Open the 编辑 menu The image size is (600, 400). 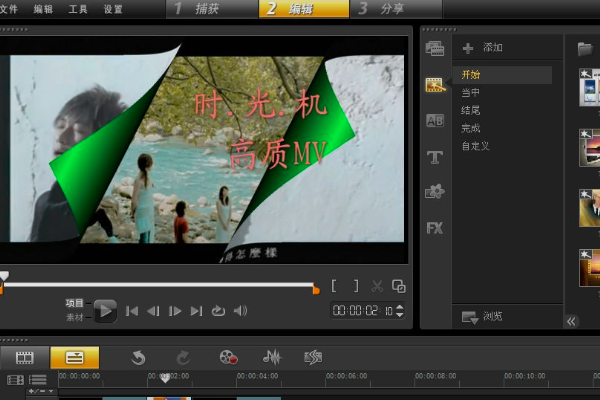point(43,9)
